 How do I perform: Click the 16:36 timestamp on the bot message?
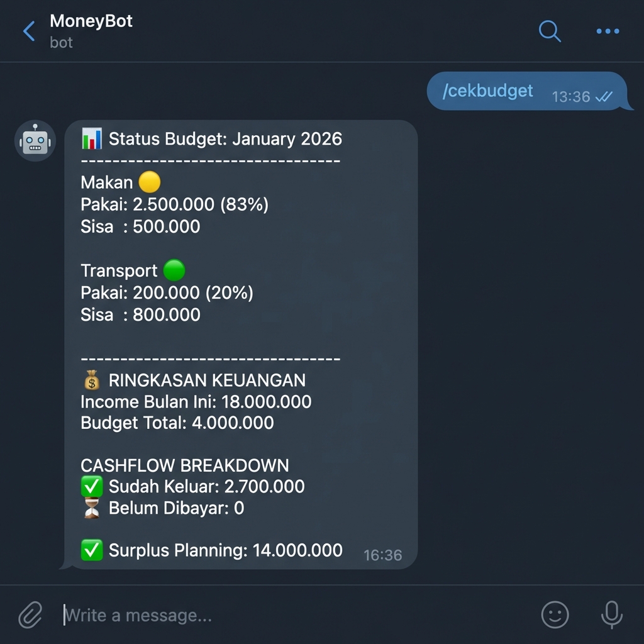pyautogui.click(x=383, y=555)
